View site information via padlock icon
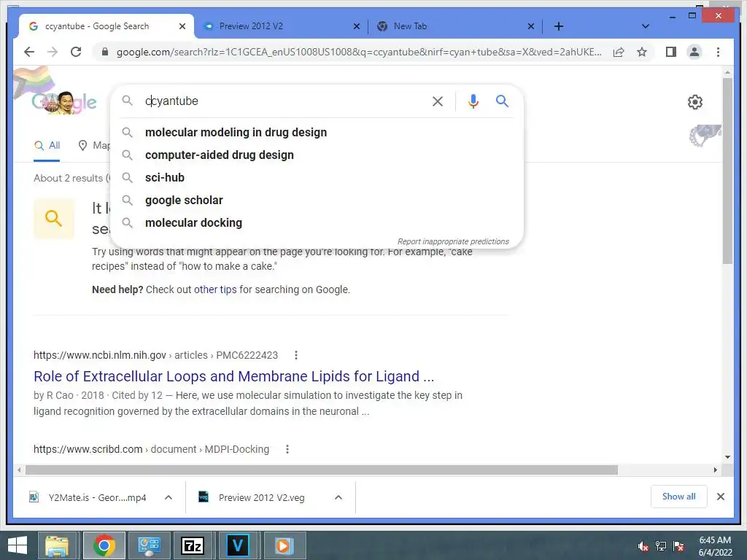Screen dimensions: 747x560 pyautogui.click(x=105, y=52)
